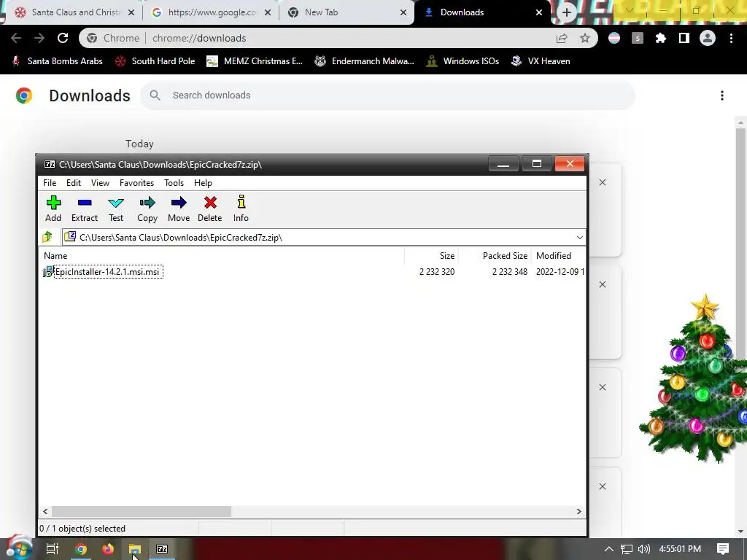Viewport: 747px width, 560px height.
Task: Open MEMZ Christmas bookmark
Action: click(255, 61)
